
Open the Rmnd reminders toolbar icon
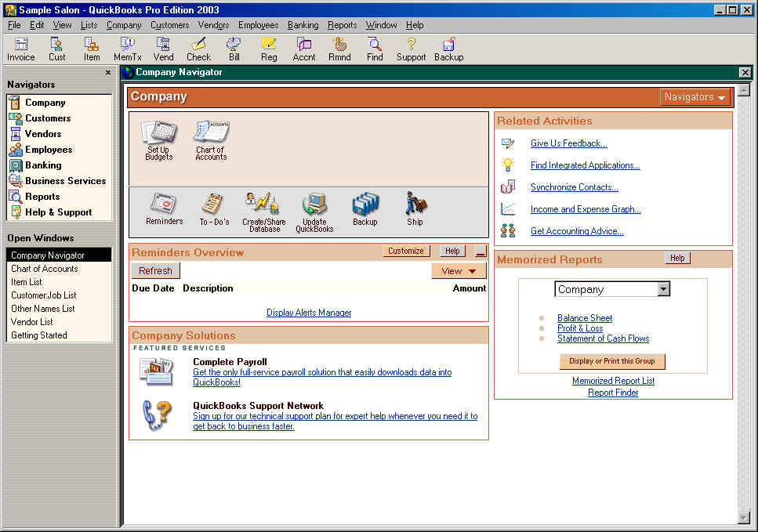pyautogui.click(x=340, y=49)
